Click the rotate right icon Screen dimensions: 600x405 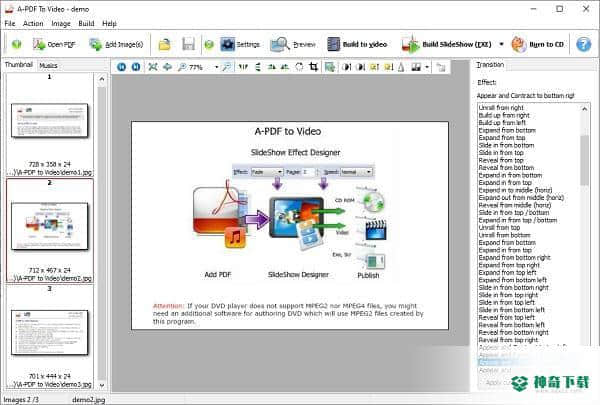[285, 67]
